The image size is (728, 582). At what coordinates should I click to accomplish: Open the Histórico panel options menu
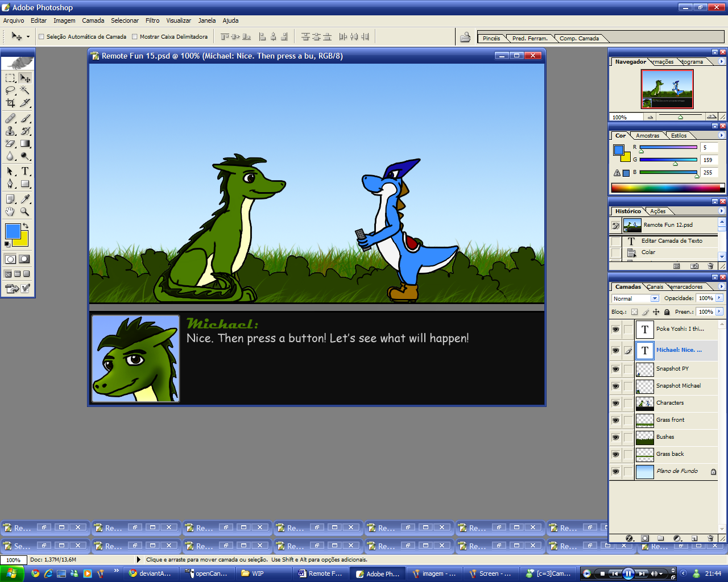[x=721, y=211]
